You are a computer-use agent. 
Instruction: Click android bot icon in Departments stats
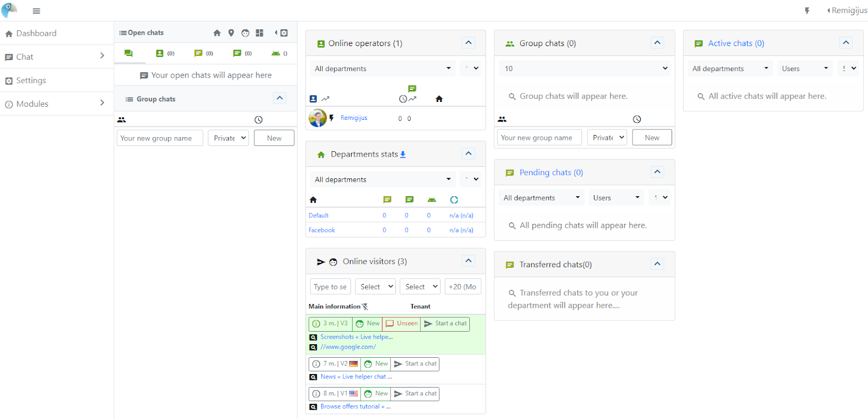(x=432, y=200)
